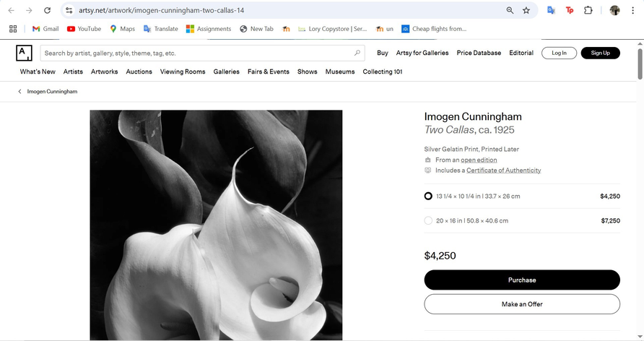Open the Apps grid icon in bookmarks bar
This screenshot has width=644, height=341.
tap(13, 29)
